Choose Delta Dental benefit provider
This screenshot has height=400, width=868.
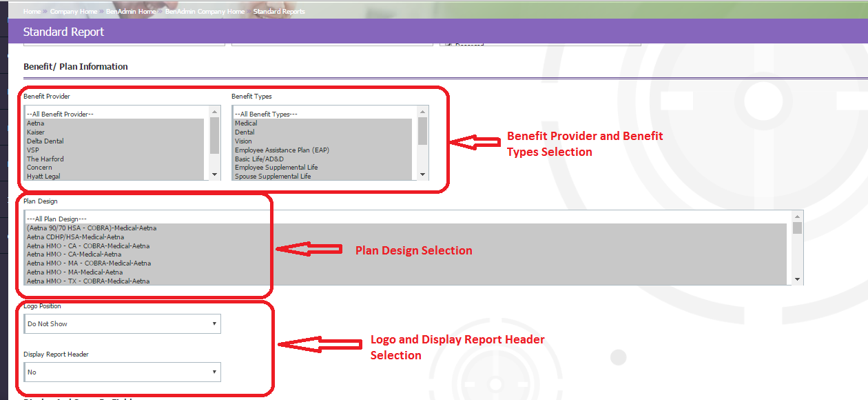coord(45,141)
